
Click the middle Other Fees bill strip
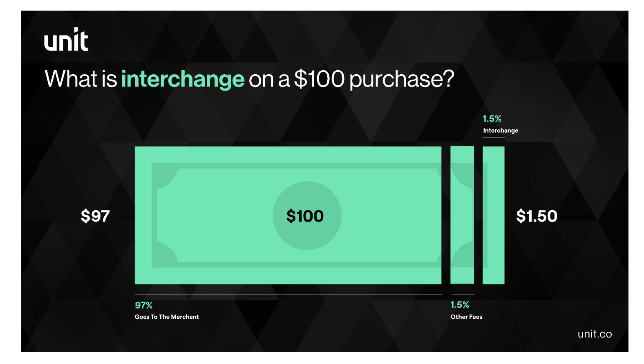point(462,215)
